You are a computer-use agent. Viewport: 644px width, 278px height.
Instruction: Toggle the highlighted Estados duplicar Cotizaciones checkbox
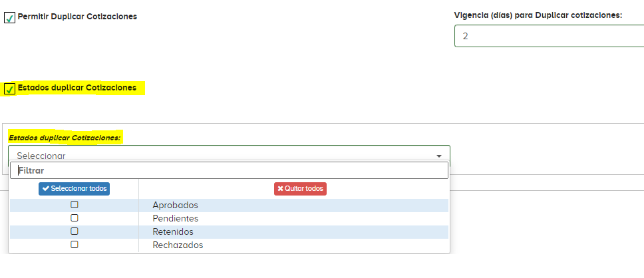click(9, 88)
